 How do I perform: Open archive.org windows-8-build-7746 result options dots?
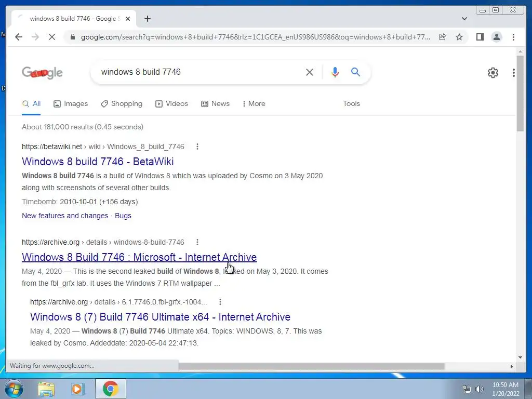click(x=197, y=242)
